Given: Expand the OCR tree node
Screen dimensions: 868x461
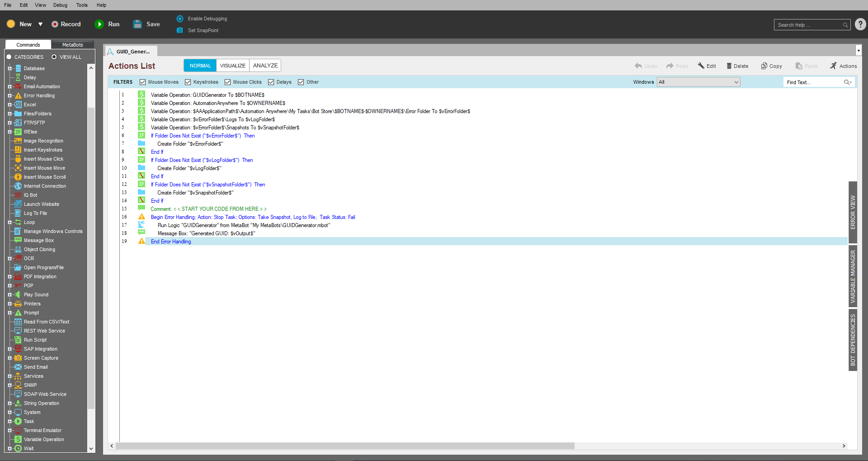Looking at the screenshot, I should click(9, 258).
